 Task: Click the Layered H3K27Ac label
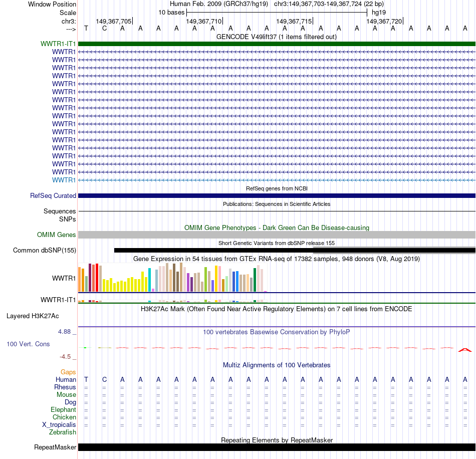[x=33, y=316]
